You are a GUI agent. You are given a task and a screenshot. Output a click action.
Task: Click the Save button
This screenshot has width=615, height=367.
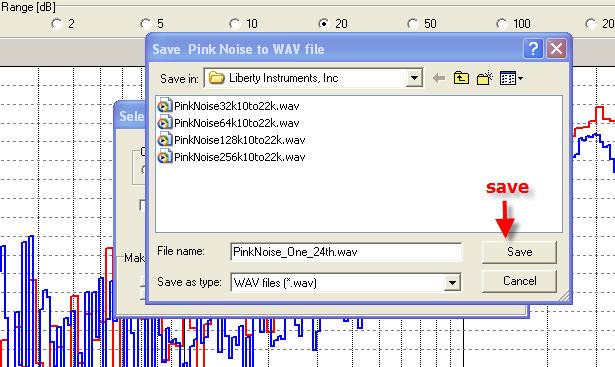pyautogui.click(x=519, y=252)
